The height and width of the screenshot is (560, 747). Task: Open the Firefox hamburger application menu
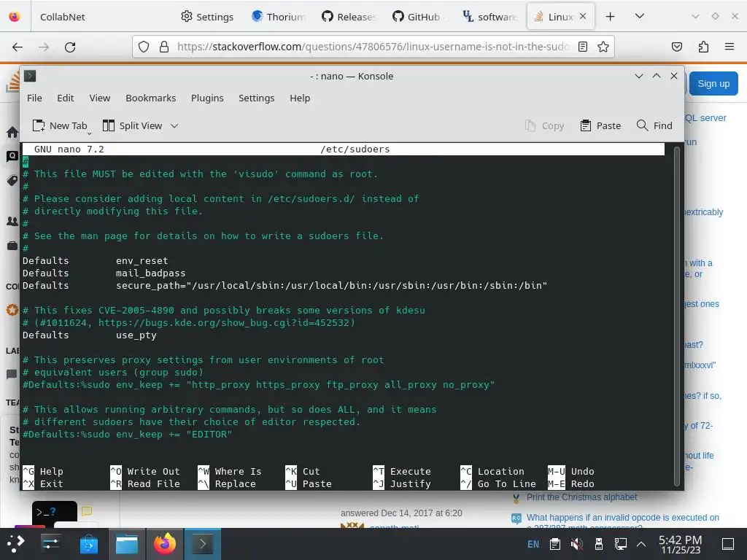(729, 47)
